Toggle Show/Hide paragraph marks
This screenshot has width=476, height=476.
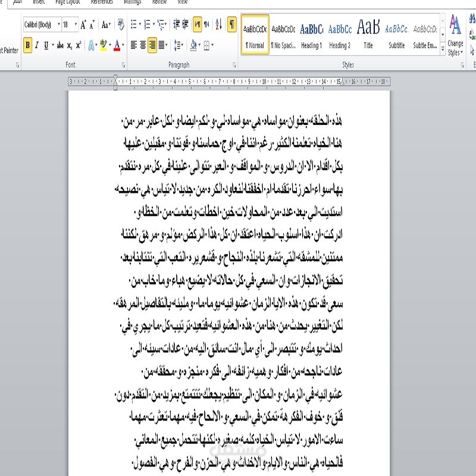point(232,24)
